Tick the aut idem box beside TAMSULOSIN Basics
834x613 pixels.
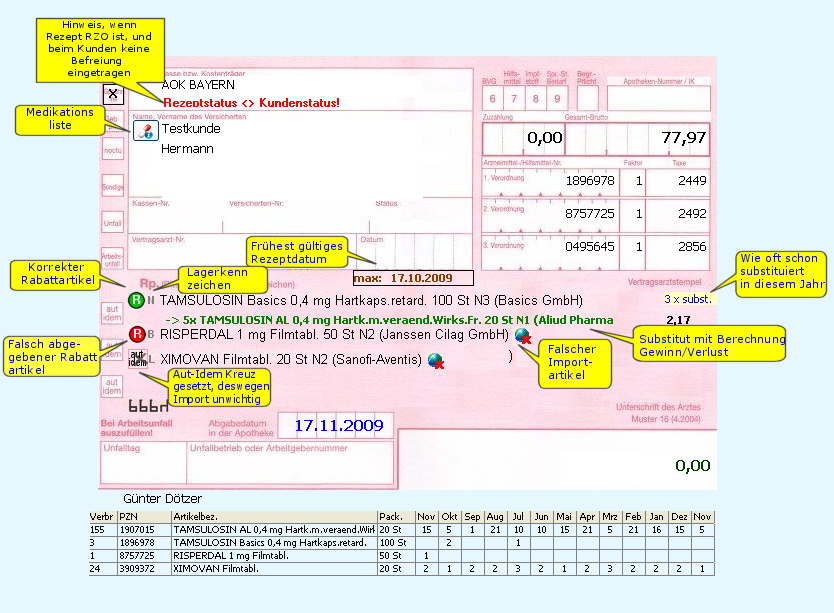point(112,313)
